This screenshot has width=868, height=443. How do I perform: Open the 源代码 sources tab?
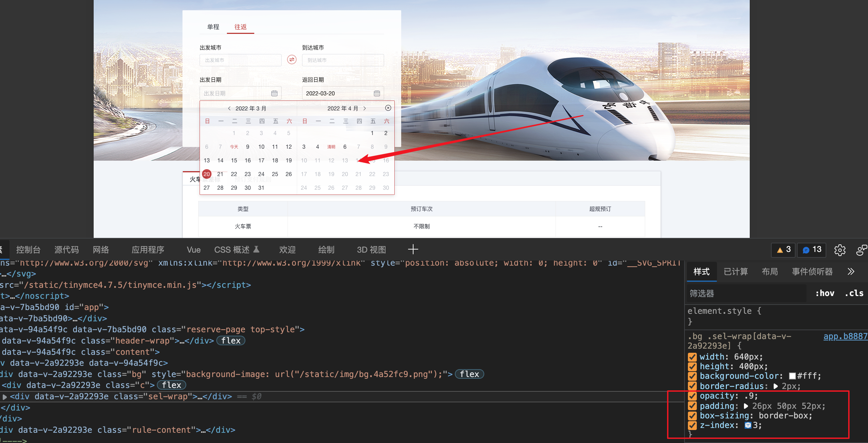(67, 250)
